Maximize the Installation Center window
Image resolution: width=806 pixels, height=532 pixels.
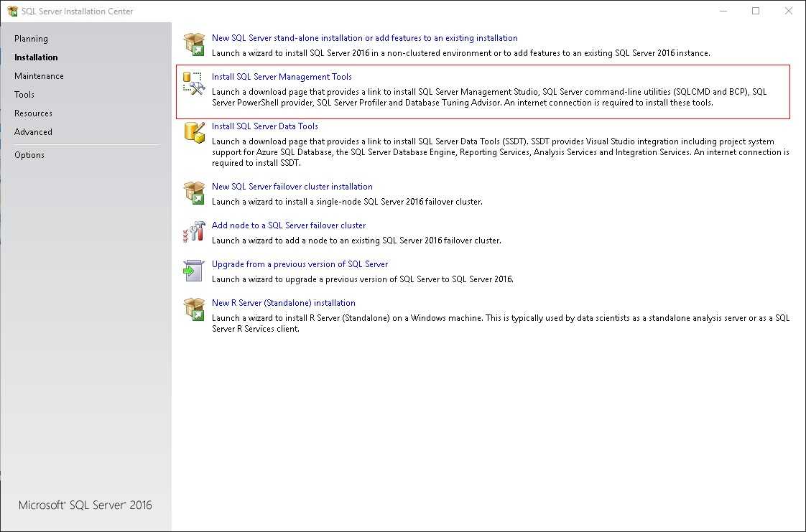point(756,11)
